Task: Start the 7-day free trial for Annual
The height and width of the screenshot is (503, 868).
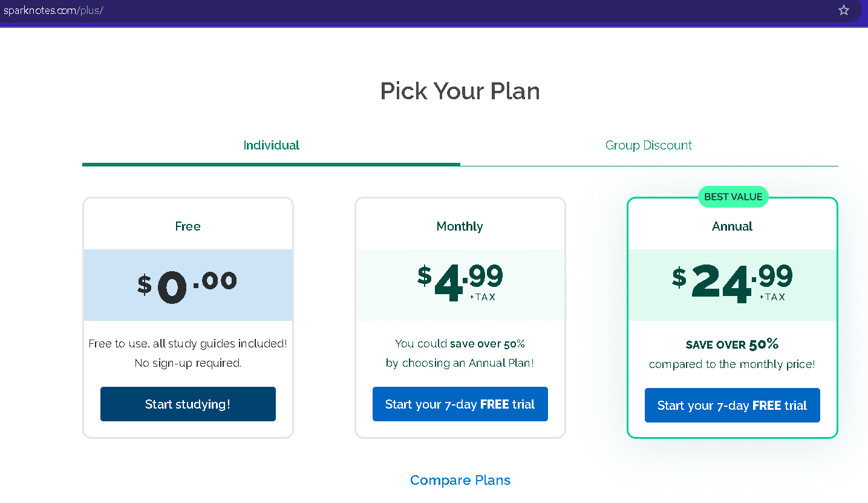Action: tap(732, 406)
